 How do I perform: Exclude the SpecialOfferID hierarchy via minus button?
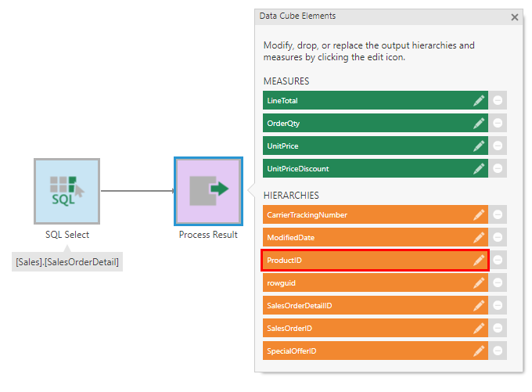pos(498,351)
